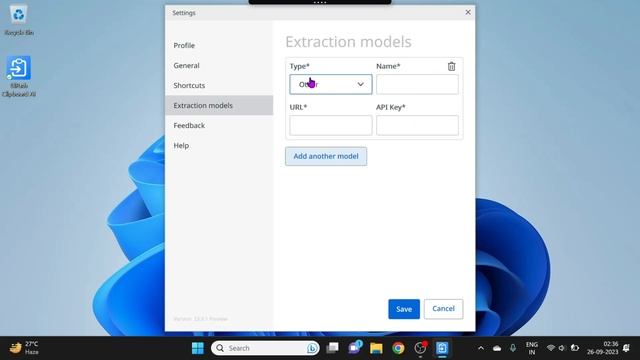Click the version text in Settings sidebar
This screenshot has height=360, width=640.
pos(200,319)
